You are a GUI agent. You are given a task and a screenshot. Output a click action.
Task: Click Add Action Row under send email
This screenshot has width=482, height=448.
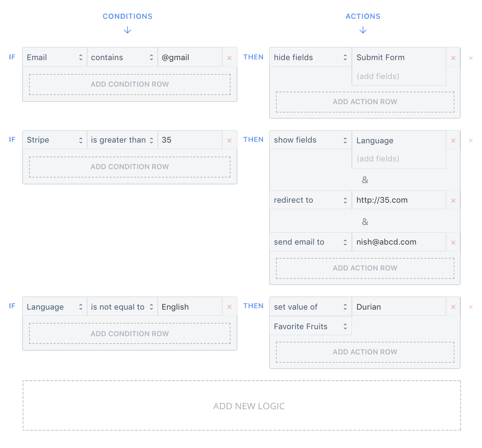[x=365, y=268]
